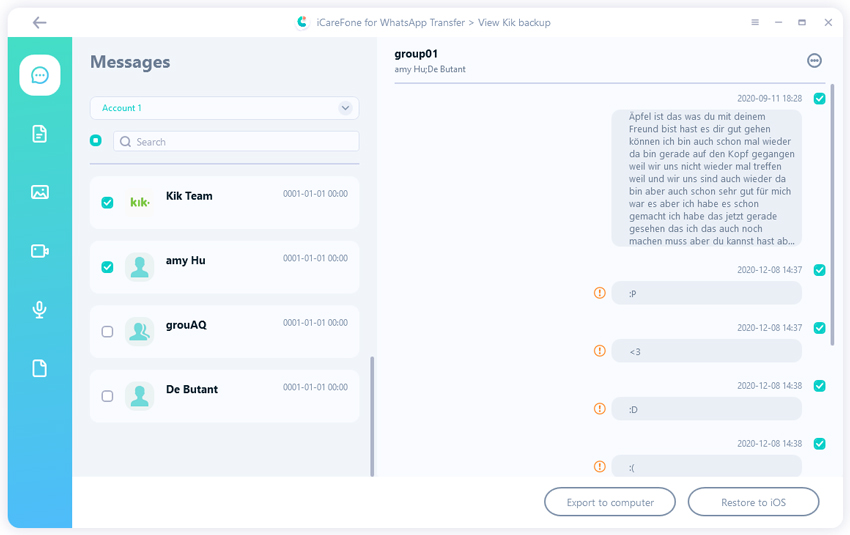Screen dimensions: 850x535
Task: Check the grouAQ conversation checkbox
Action: 107,332
